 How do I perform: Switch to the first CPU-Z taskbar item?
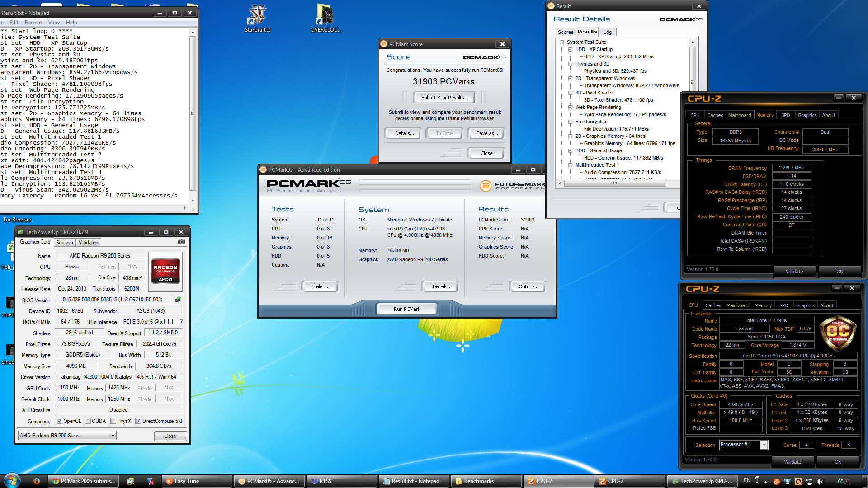tap(558, 481)
